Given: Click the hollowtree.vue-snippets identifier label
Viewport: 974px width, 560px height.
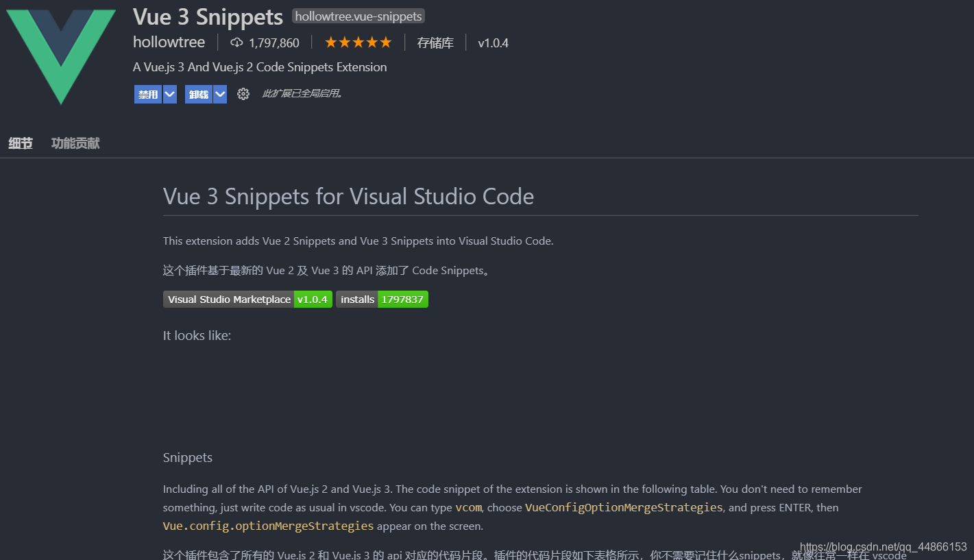Looking at the screenshot, I should [358, 16].
